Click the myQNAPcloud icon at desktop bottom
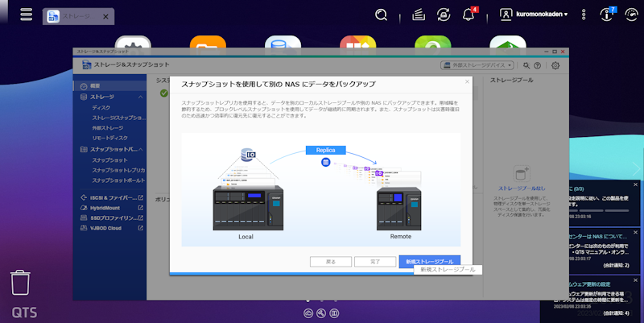The height and width of the screenshot is (323, 644). point(308,313)
